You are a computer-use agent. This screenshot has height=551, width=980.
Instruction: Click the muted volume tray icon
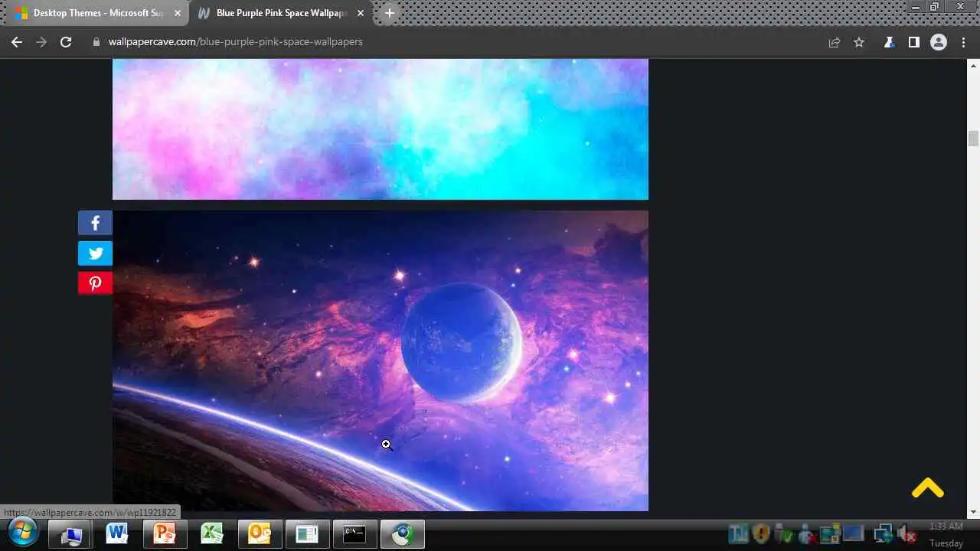click(906, 533)
